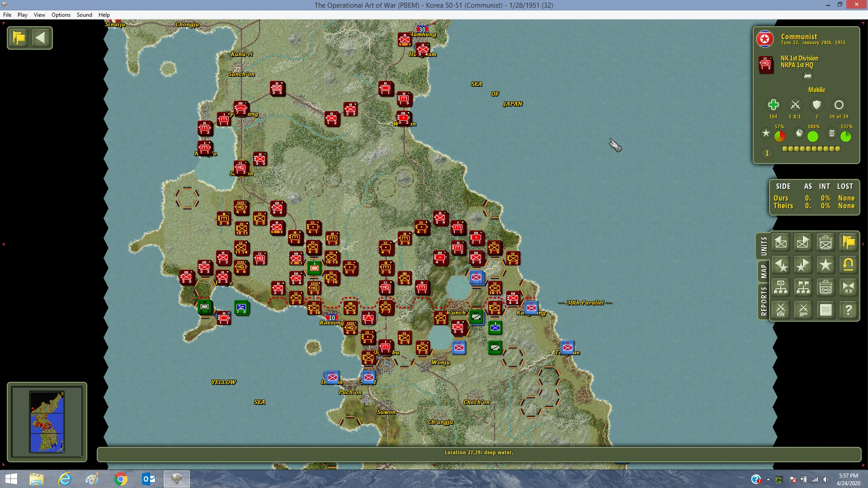Click the minimap of Korea

tap(47, 422)
